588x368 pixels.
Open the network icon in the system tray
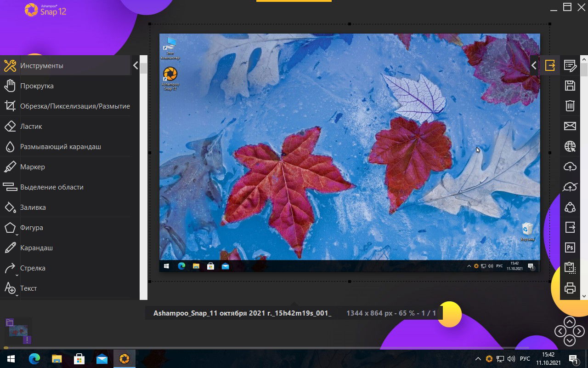tap(500, 359)
